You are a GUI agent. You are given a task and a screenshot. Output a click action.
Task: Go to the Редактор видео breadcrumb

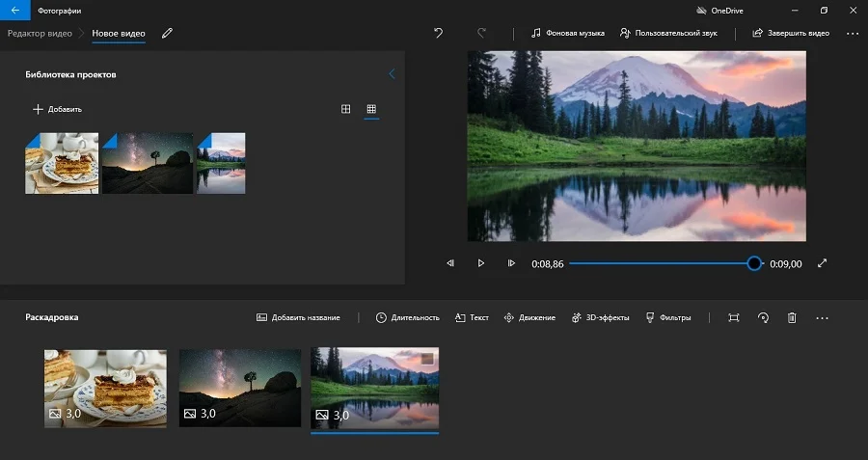pos(40,33)
